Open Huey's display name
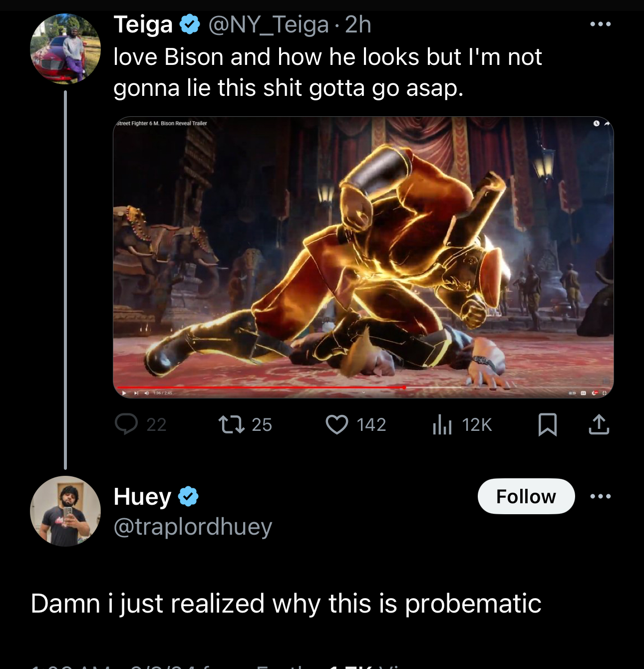Screen dimensions: 644x669 pyautogui.click(x=142, y=497)
